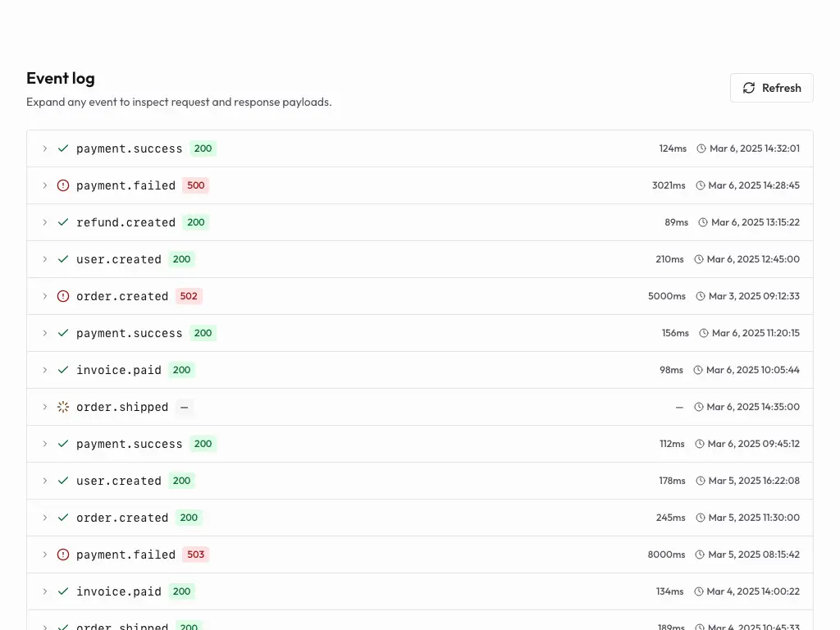Viewport: 840px width, 630px height.
Task: Click the Mar 3, 2025 09:12:33 timestamp
Action: tap(755, 296)
